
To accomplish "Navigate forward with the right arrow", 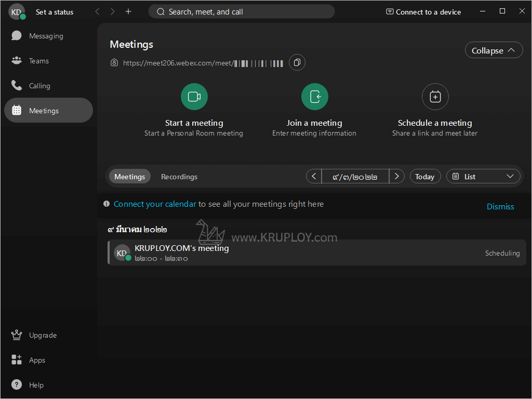I will click(x=112, y=11).
